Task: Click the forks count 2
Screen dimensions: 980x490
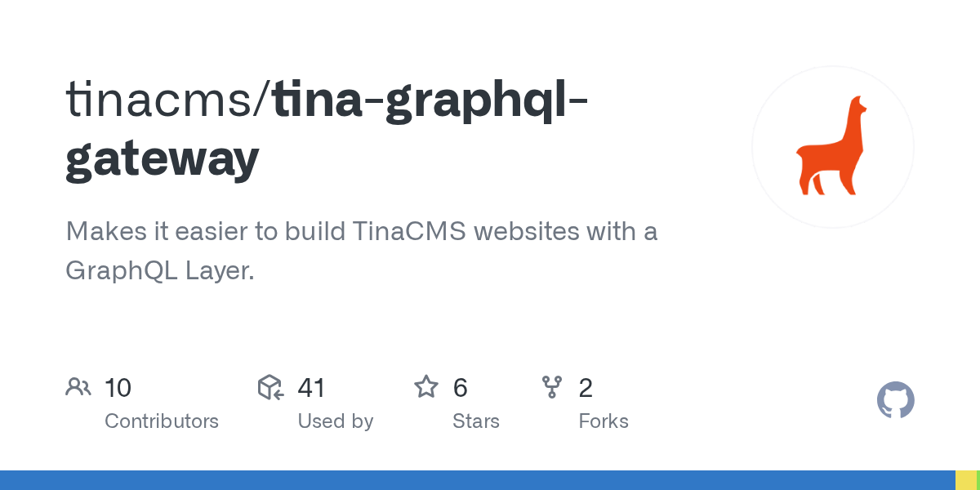Action: point(586,388)
